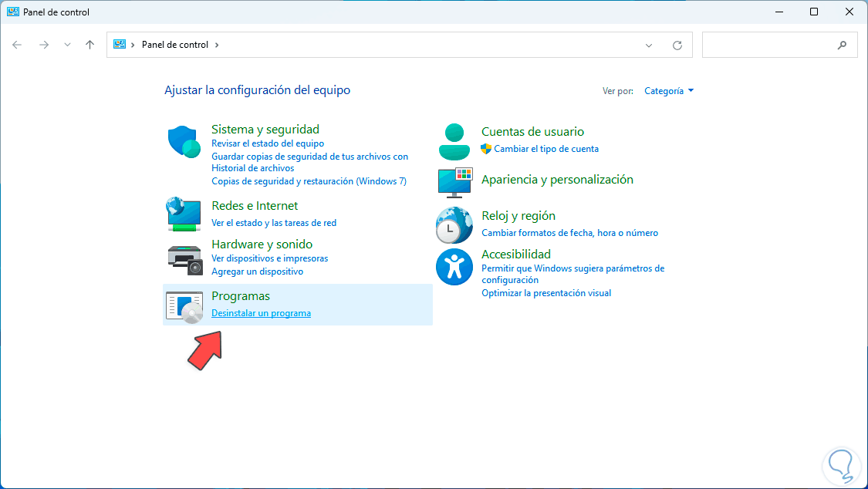This screenshot has width=868, height=489.
Task: Open the Accesibilidad icon
Action: pos(454,267)
